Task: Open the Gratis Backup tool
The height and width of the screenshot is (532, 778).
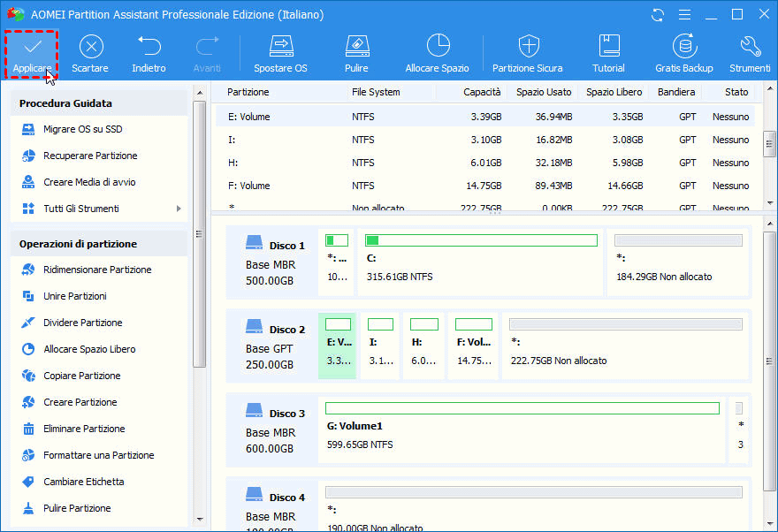Action: click(683, 47)
